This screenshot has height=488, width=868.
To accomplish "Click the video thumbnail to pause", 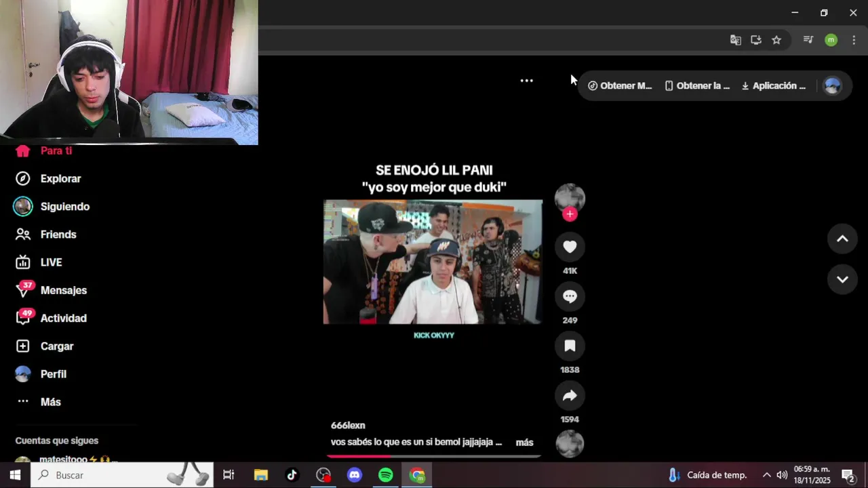I will click(x=433, y=262).
